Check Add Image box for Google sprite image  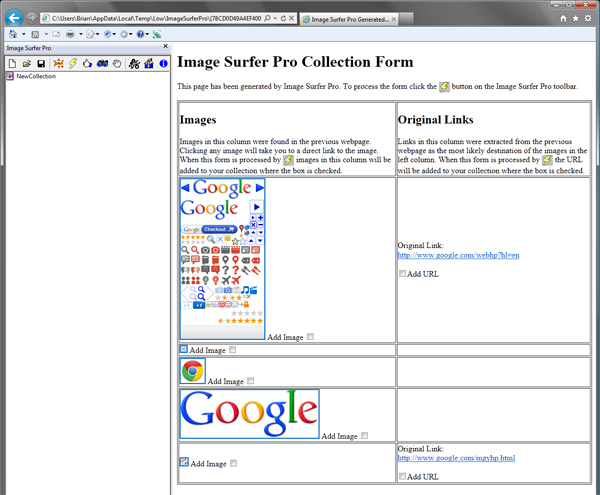[311, 337]
